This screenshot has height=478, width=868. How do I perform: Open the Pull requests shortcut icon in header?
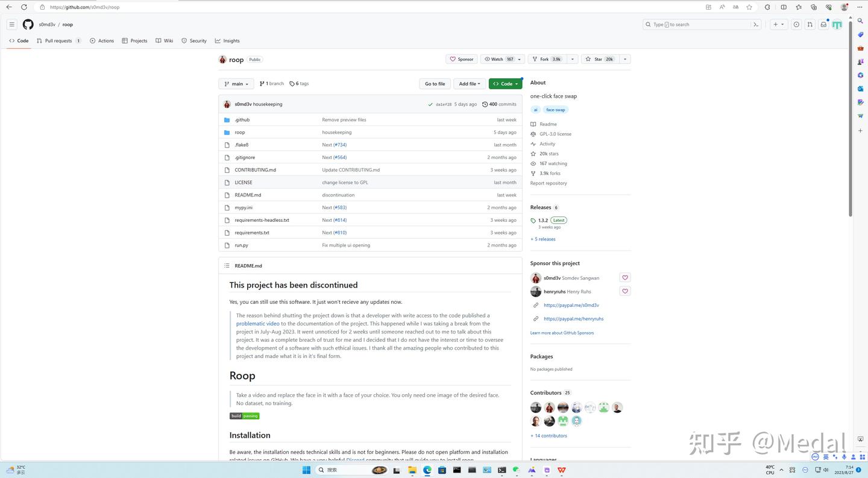click(810, 25)
